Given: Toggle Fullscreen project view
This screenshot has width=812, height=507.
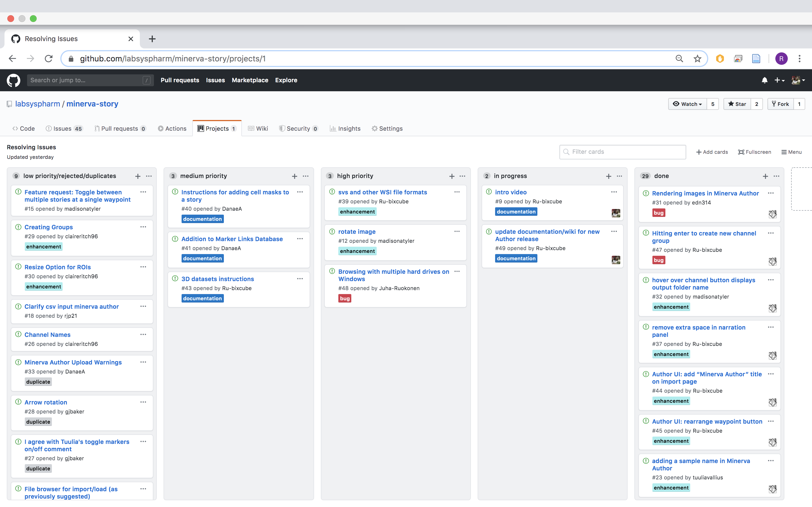Looking at the screenshot, I should click(754, 152).
